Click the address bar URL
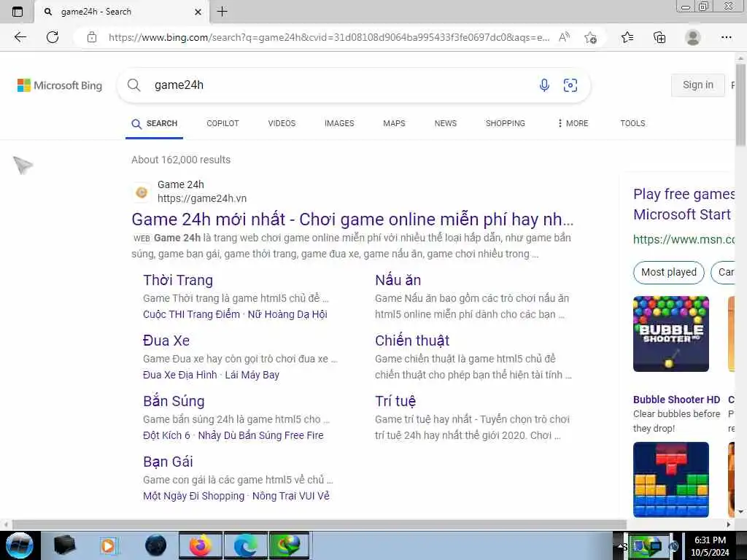The image size is (747, 560). [329, 37]
